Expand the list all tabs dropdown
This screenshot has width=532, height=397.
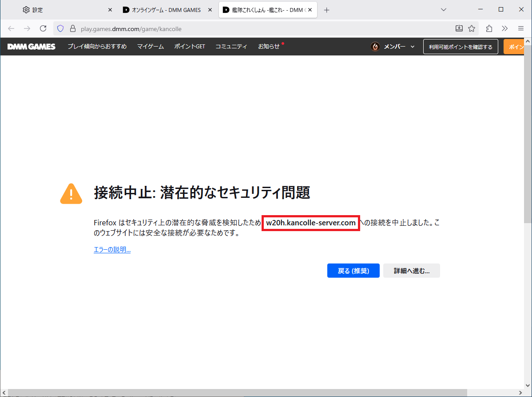coord(443,10)
